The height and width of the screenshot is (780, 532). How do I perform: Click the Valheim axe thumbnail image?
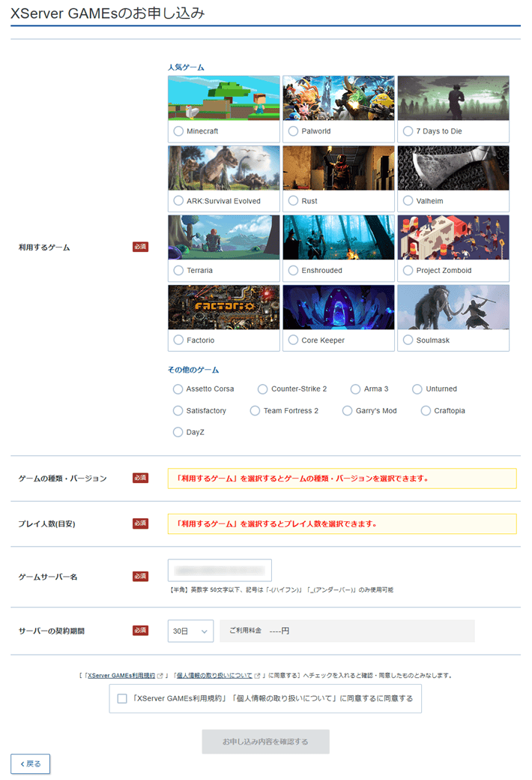coord(453,168)
